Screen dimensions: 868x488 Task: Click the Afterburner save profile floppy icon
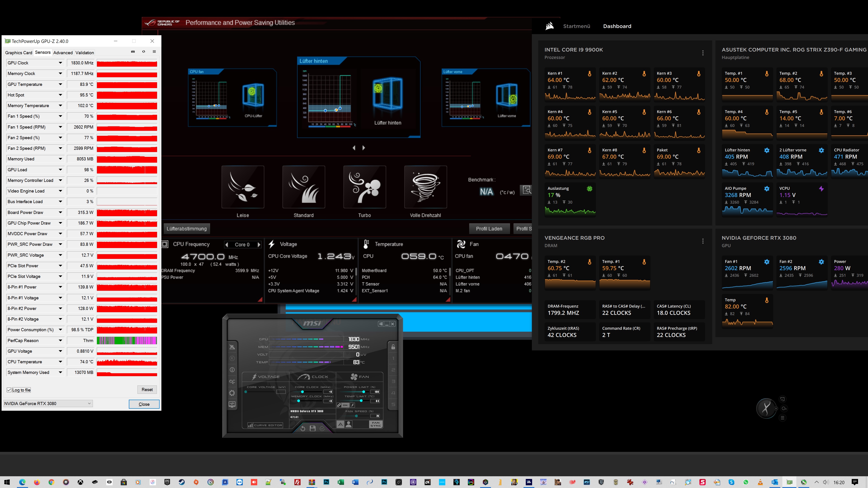(x=312, y=428)
